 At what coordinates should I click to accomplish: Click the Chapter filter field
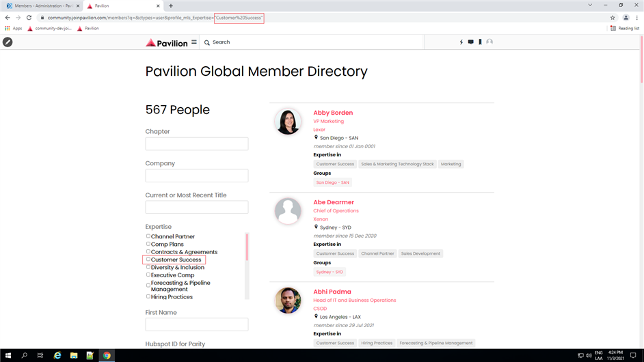197,143
